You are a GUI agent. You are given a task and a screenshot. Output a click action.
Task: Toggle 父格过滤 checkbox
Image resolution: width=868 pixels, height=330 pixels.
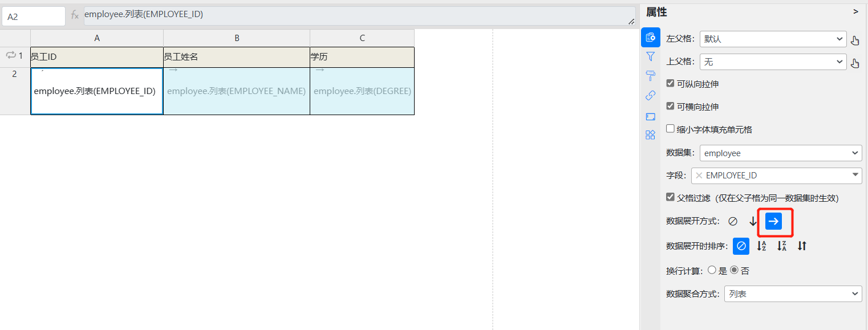[671, 197]
